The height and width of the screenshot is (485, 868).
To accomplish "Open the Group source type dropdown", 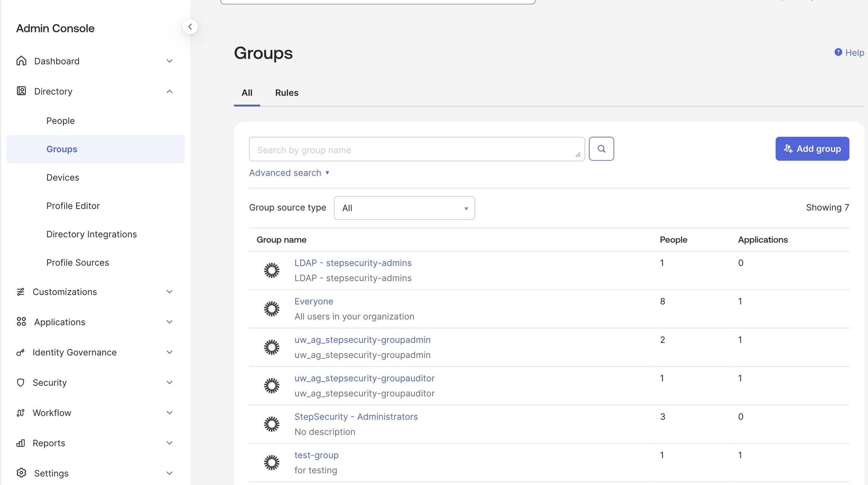I will (404, 208).
